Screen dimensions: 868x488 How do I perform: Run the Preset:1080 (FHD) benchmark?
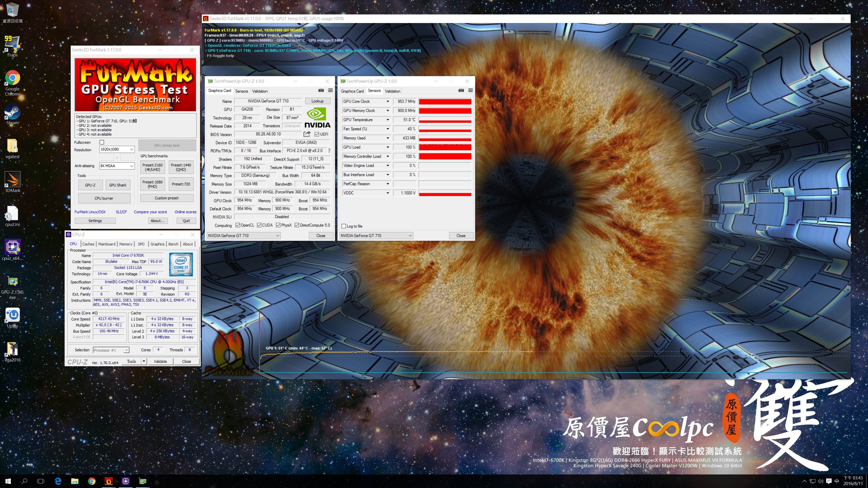152,184
